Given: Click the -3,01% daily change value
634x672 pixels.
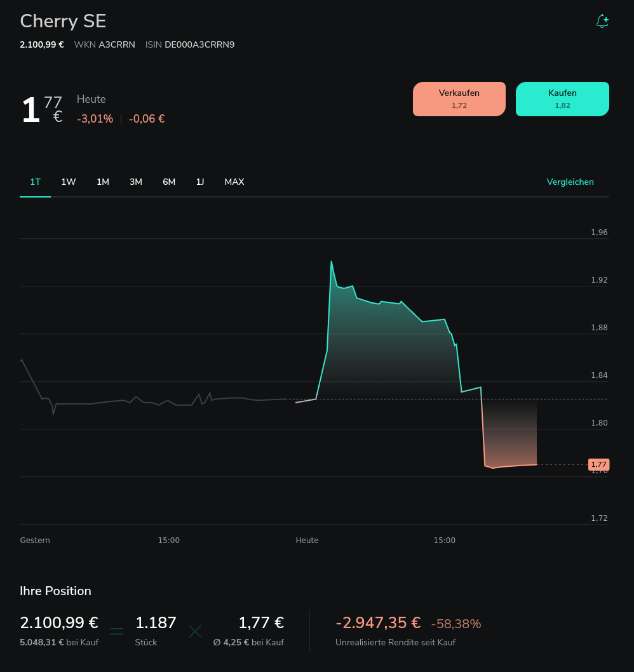Looking at the screenshot, I should point(95,119).
